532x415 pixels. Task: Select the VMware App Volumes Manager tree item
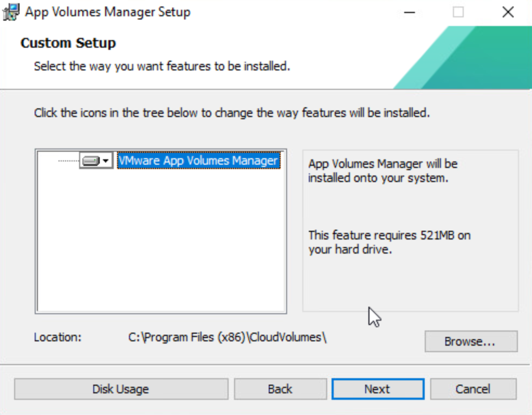pos(198,161)
